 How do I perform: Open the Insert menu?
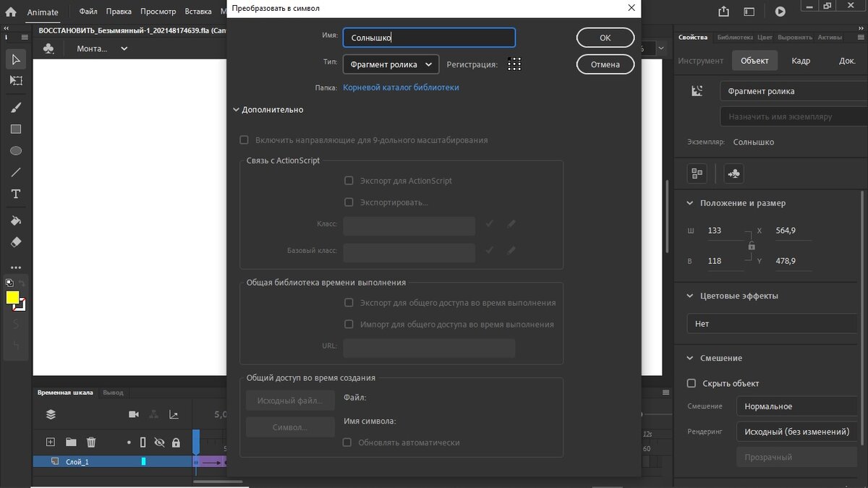198,12
